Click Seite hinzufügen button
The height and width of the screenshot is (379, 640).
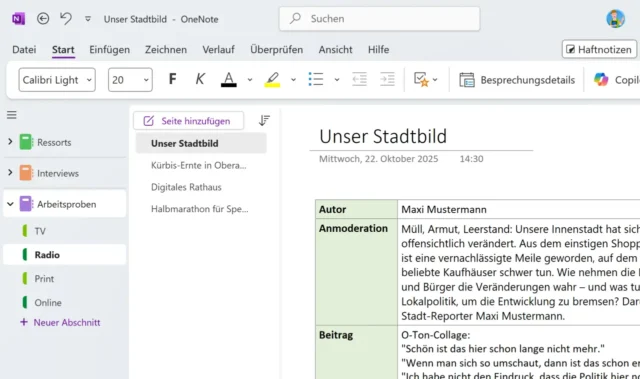[189, 121]
